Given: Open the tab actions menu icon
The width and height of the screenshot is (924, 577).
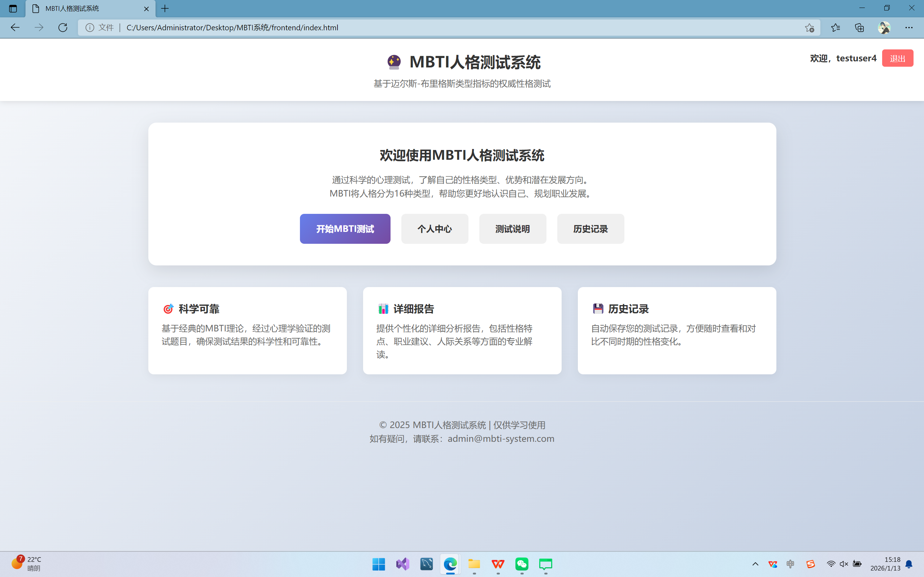Looking at the screenshot, I should [x=13, y=8].
